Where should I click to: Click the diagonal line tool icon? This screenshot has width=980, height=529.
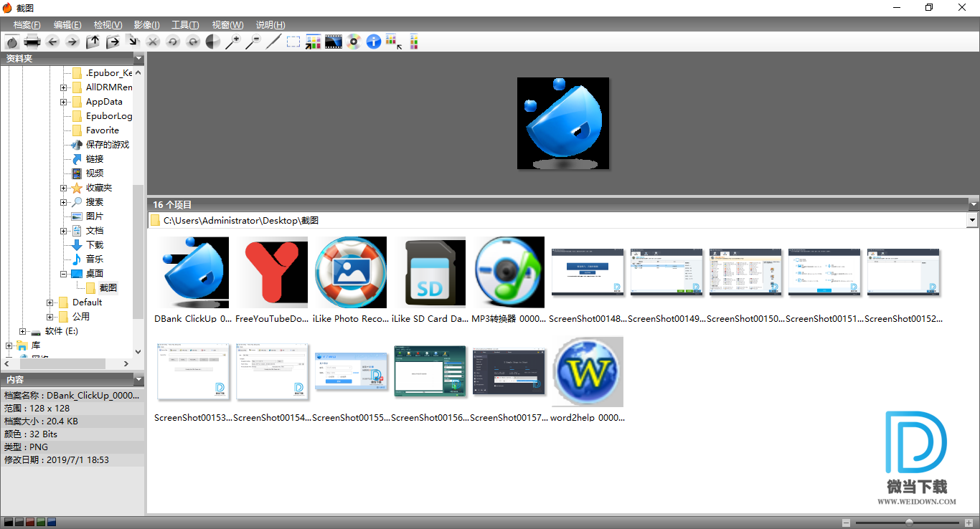click(x=273, y=42)
